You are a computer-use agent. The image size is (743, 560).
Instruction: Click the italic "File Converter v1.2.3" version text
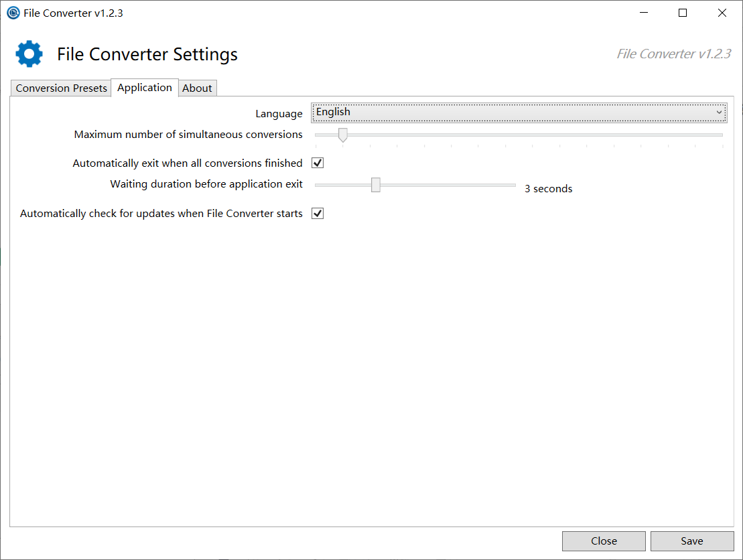coord(673,54)
